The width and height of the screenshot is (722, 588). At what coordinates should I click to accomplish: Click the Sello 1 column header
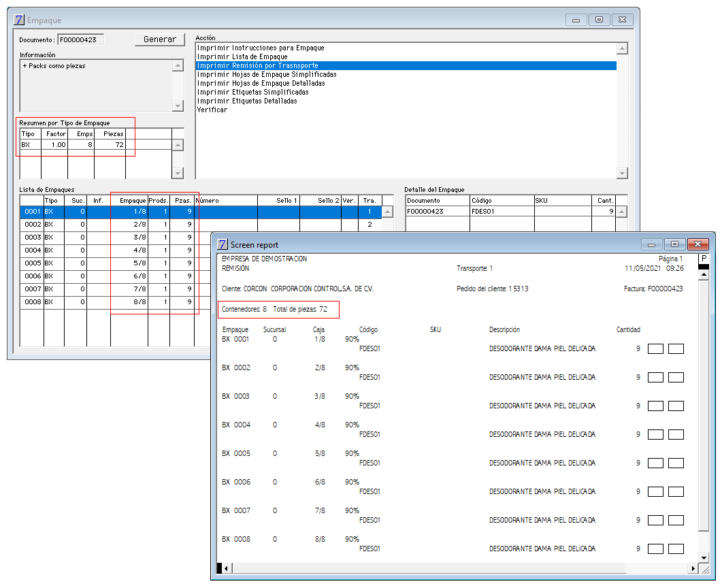pos(278,201)
